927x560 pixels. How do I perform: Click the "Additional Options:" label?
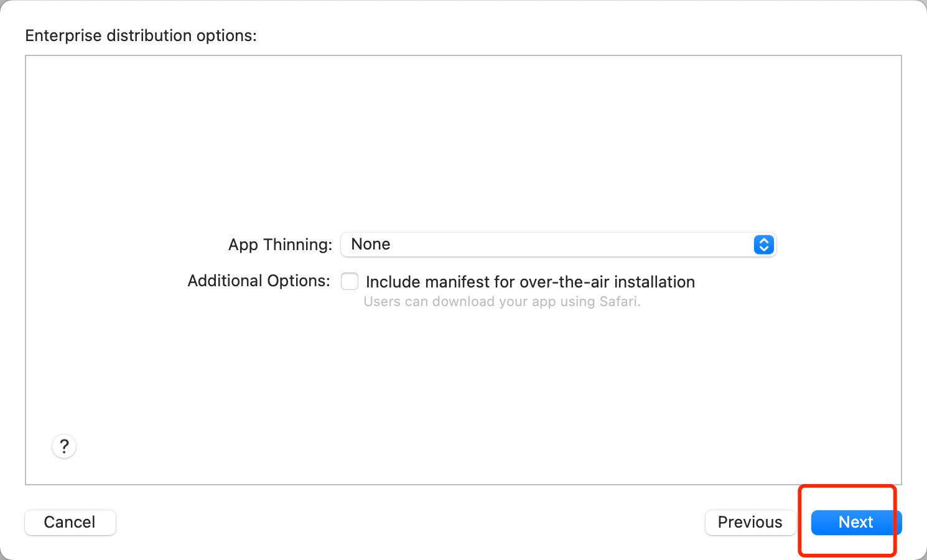click(x=259, y=281)
